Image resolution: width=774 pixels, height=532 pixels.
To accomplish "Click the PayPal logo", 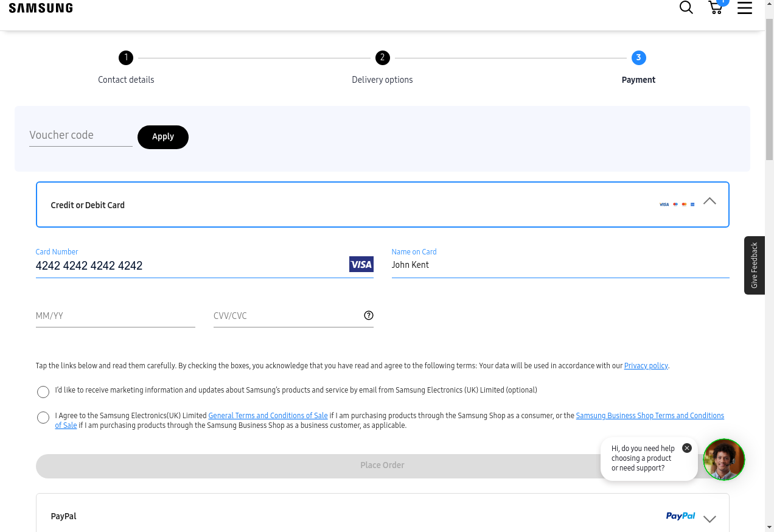I will (x=680, y=516).
